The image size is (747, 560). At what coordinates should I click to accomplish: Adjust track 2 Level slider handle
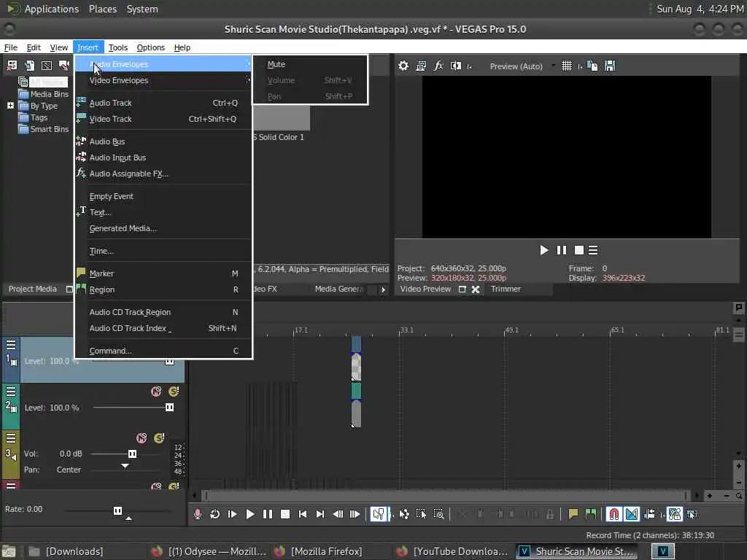[169, 407]
